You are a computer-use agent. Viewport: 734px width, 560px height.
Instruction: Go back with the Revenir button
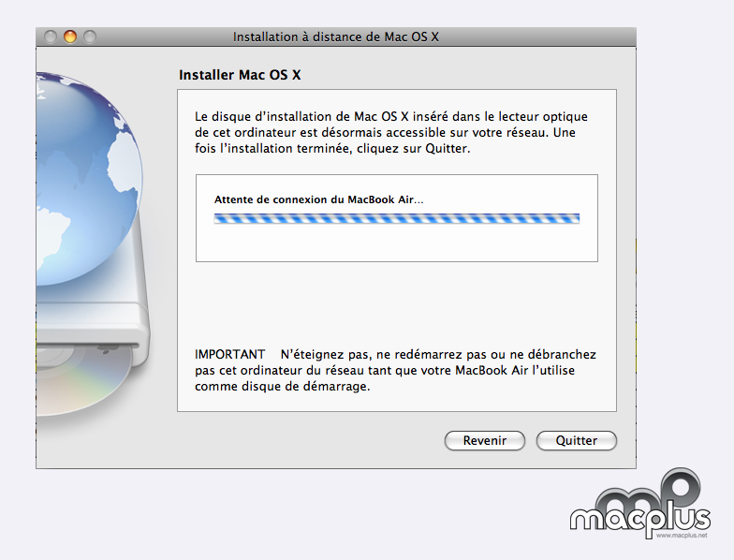[485, 440]
